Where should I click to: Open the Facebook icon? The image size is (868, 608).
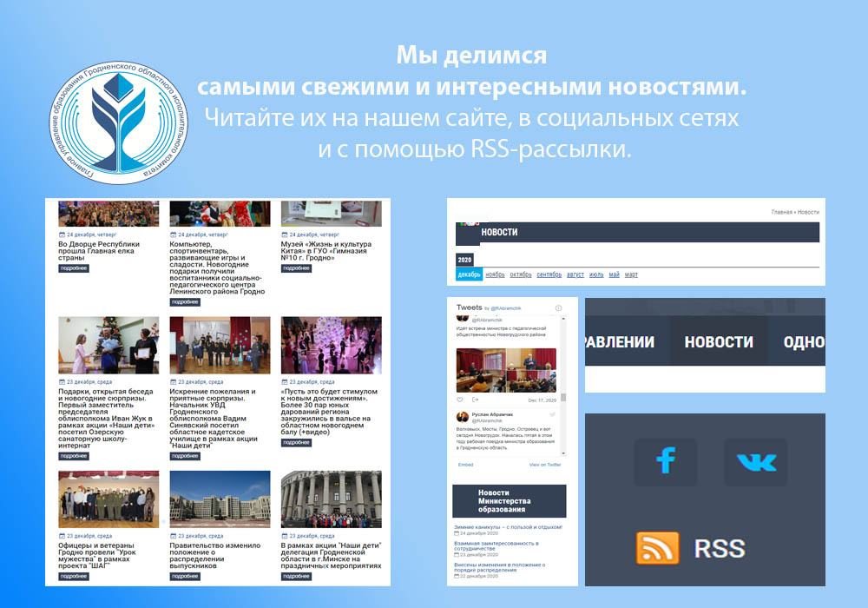pyautogui.click(x=666, y=462)
